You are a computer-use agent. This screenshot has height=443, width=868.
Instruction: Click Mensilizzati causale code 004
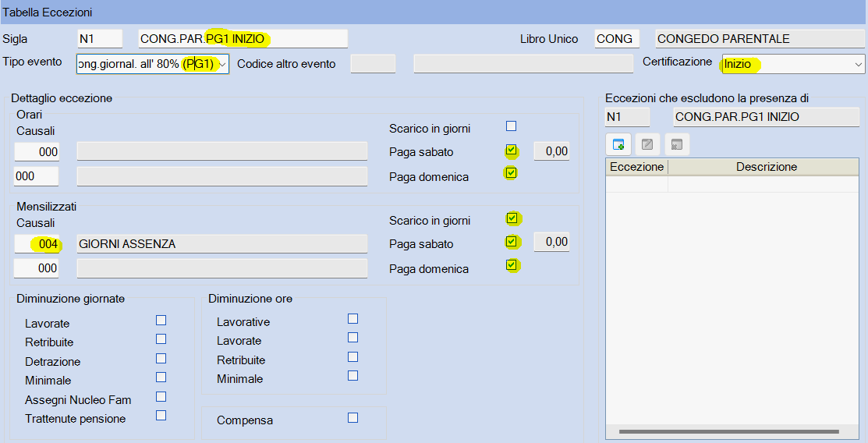[x=37, y=243]
